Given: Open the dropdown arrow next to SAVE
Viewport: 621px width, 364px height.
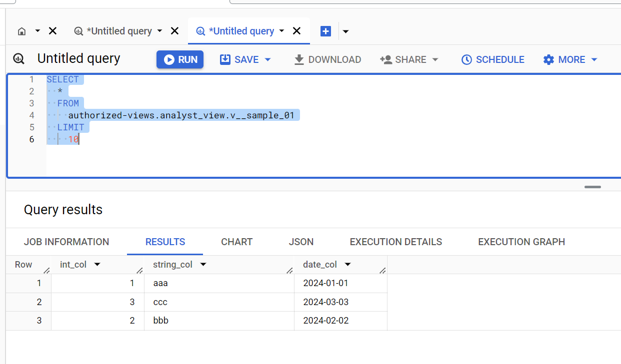Looking at the screenshot, I should coord(267,59).
